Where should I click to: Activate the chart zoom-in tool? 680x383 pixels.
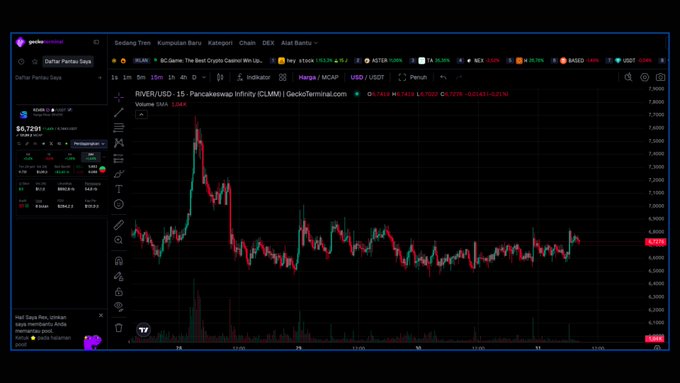click(118, 240)
